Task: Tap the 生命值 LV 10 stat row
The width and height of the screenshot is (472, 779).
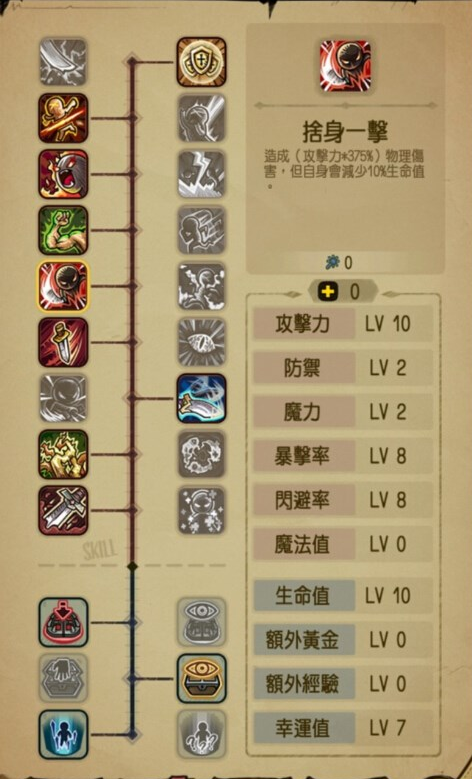Action: point(343,595)
